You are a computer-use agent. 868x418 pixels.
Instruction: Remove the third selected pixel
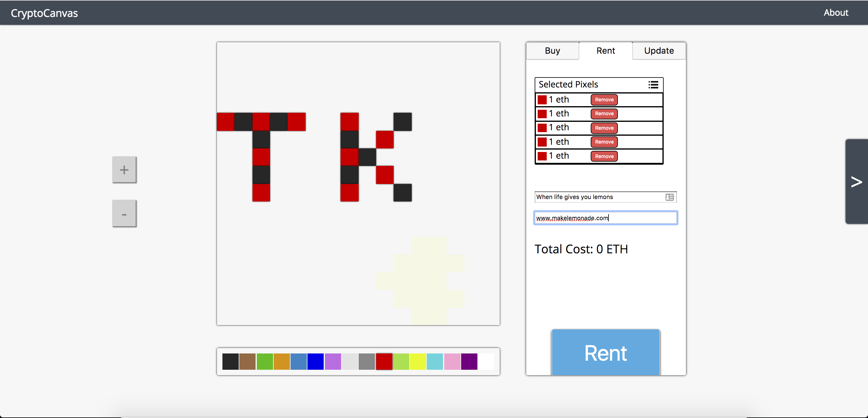tap(604, 128)
